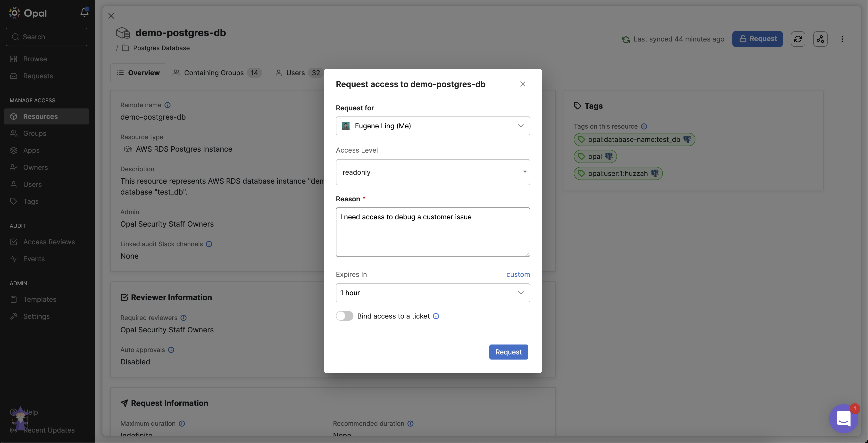Click the custom link for expiration
The height and width of the screenshot is (443, 868).
(518, 274)
